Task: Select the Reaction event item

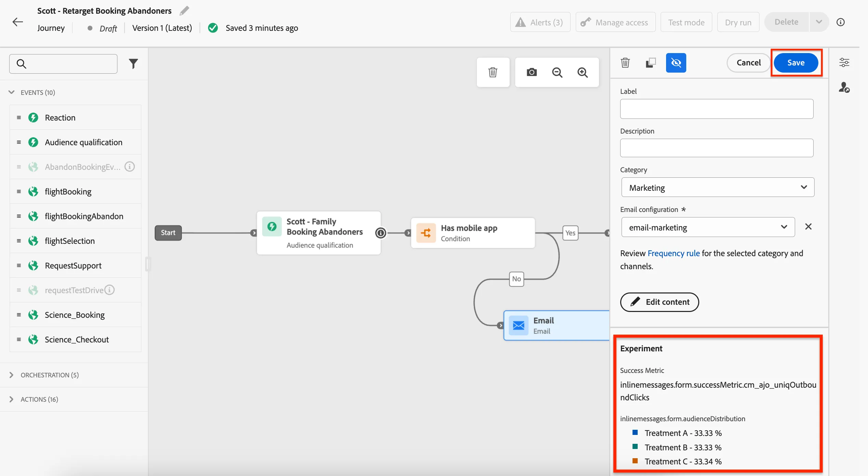Action: pos(75,117)
